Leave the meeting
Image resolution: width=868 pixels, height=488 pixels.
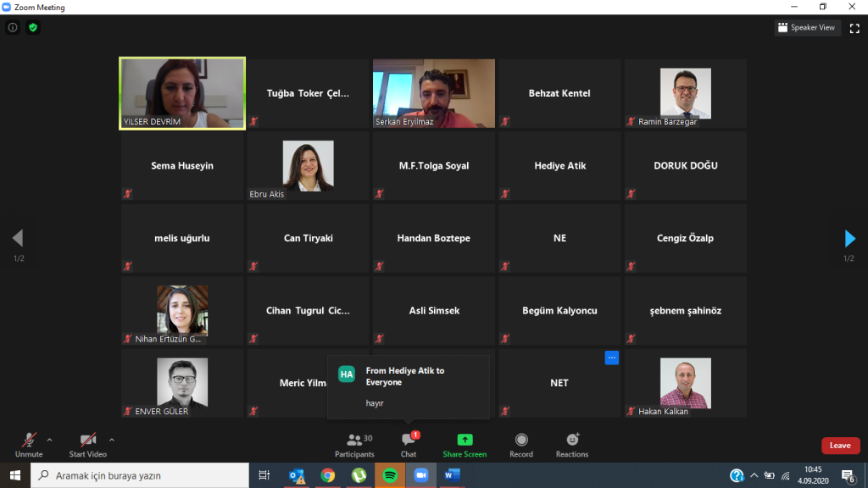pyautogui.click(x=840, y=446)
